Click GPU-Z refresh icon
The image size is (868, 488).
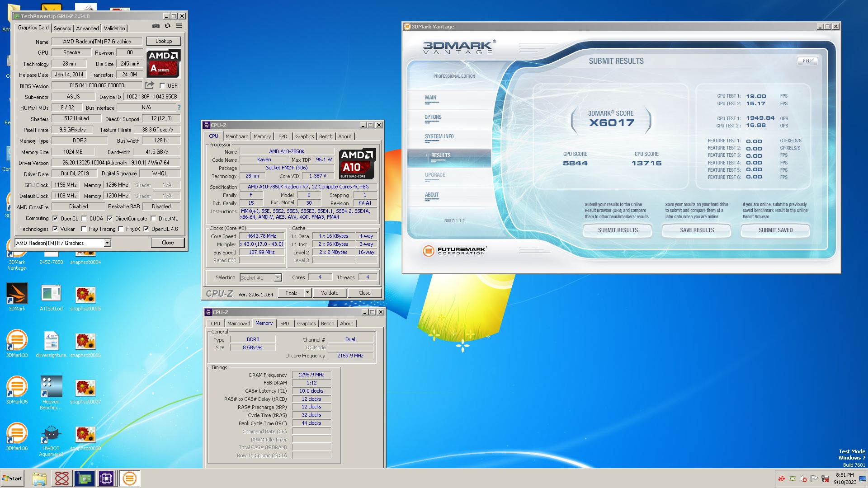click(167, 26)
